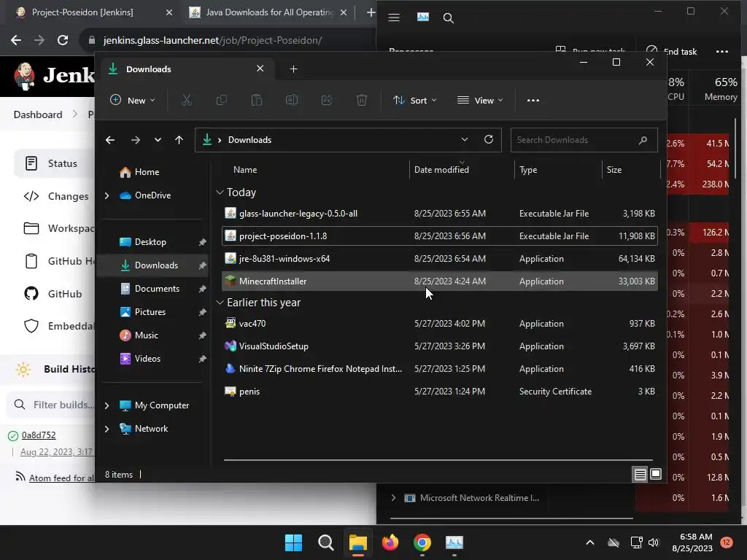Click Chrome back arrow button
Viewport: 747px width, 560px height.
[x=16, y=41]
